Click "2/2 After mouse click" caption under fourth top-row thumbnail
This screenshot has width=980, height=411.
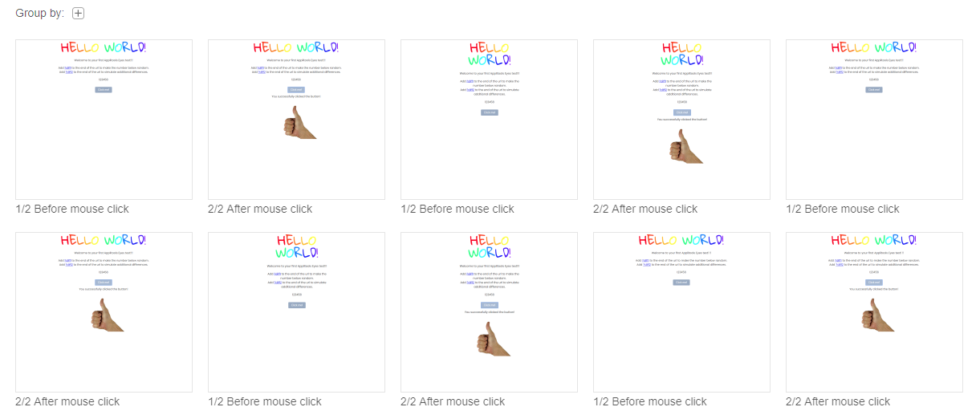[645, 209]
